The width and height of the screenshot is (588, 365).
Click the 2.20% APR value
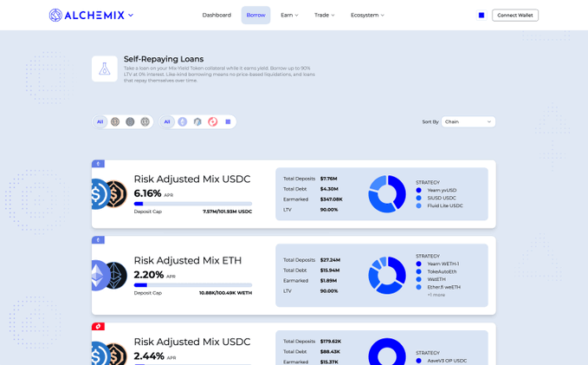149,275
